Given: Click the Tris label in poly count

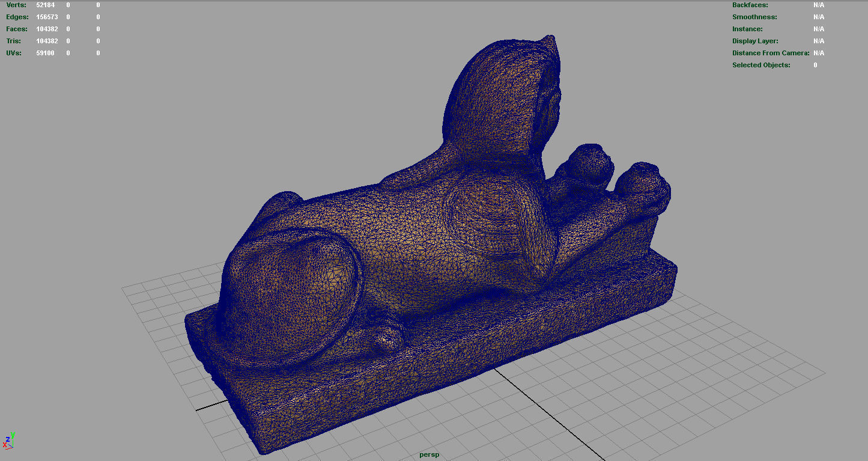Looking at the screenshot, I should [x=14, y=41].
